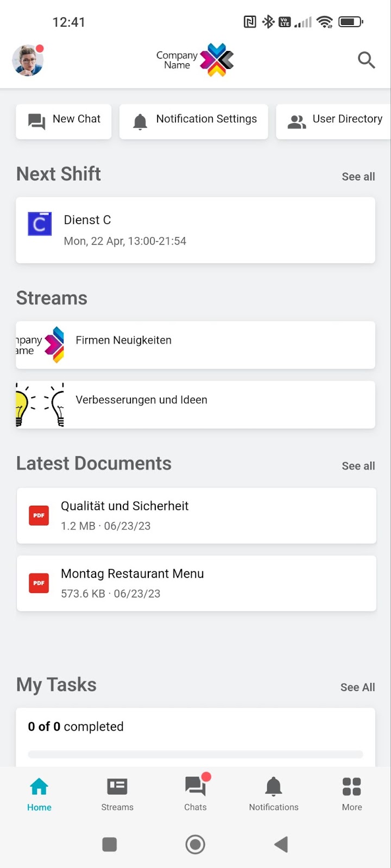Start a New Chat
Viewport: 391px width, 868px height.
click(64, 121)
